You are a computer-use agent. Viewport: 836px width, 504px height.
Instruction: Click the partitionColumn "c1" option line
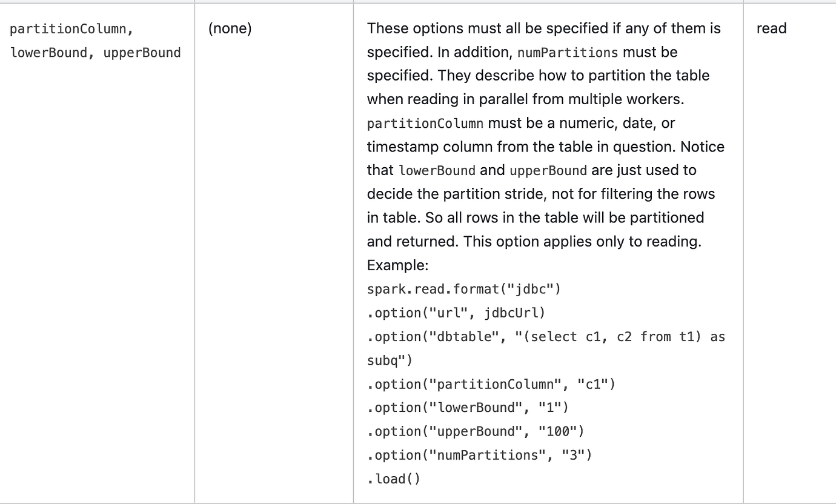[491, 384]
